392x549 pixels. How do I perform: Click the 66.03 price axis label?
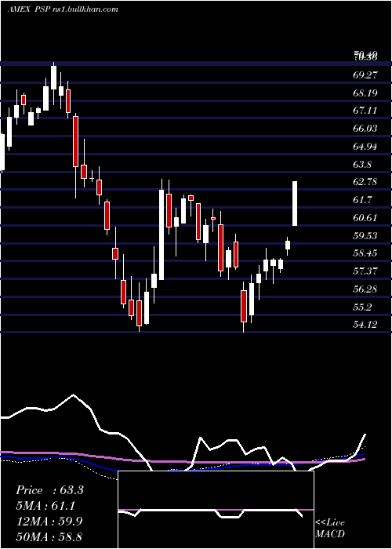(x=365, y=129)
